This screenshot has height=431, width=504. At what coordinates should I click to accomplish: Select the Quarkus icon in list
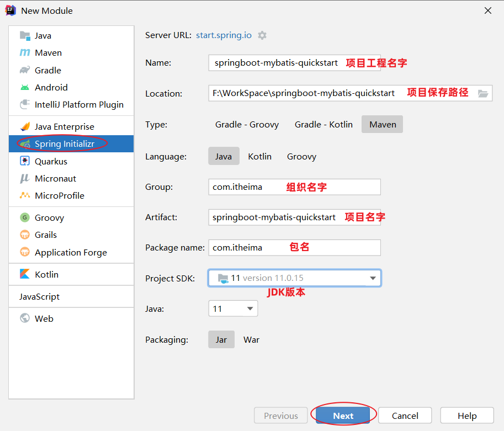pyautogui.click(x=25, y=161)
